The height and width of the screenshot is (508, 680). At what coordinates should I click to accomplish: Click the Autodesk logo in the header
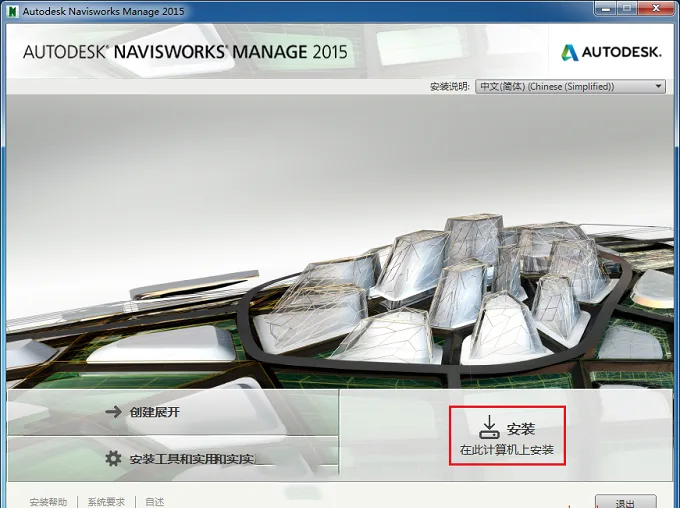[x=611, y=52]
